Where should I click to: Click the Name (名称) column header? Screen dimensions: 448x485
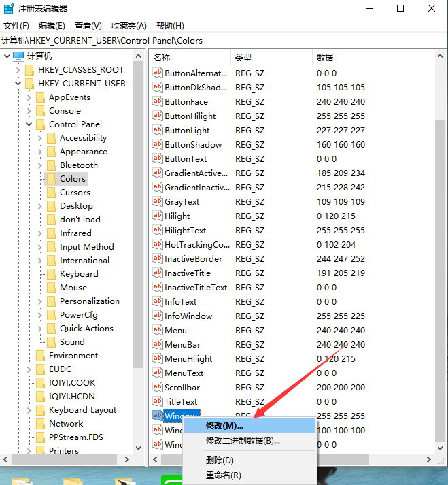click(162, 57)
